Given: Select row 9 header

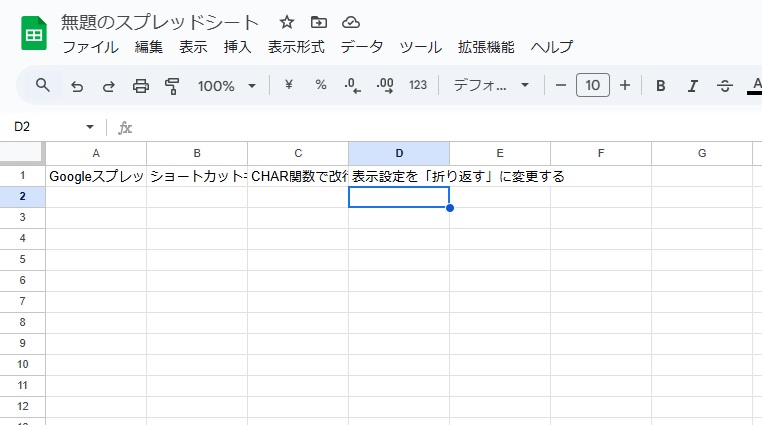Looking at the screenshot, I should point(22,343).
